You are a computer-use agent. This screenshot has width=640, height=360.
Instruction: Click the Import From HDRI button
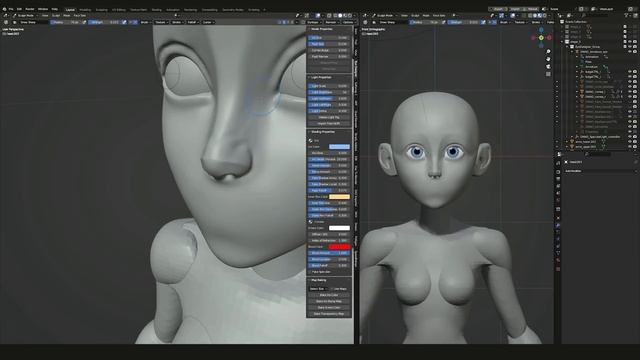[329, 123]
